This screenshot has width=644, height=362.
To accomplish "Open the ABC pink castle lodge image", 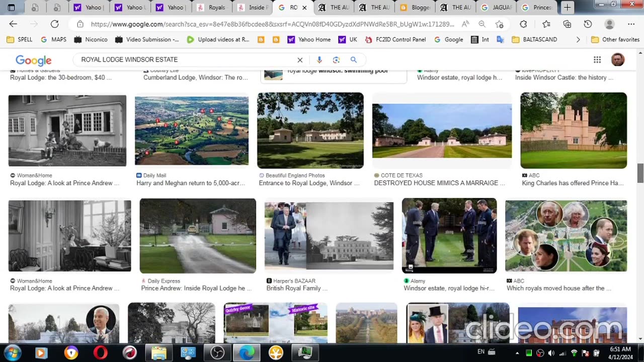I will coord(574,130).
